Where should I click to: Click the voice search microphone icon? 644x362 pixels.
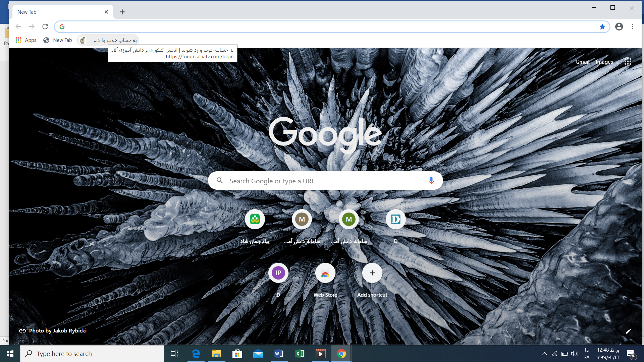431,181
